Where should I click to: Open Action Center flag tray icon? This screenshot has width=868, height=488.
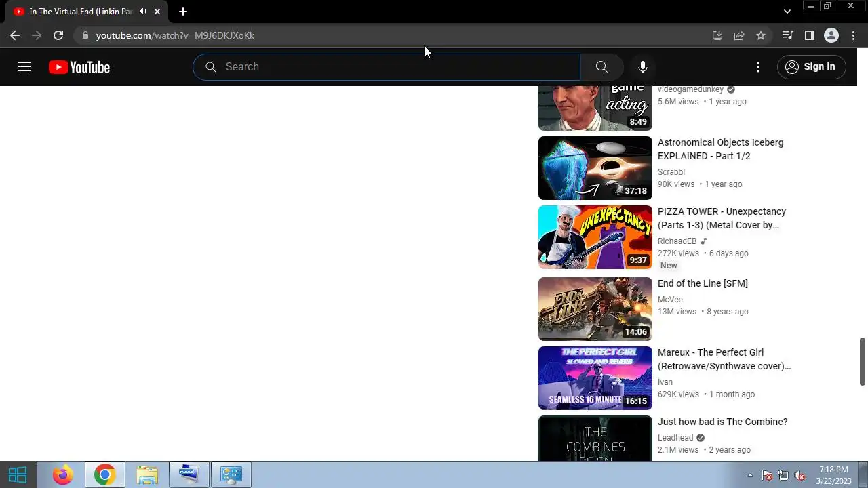767,475
